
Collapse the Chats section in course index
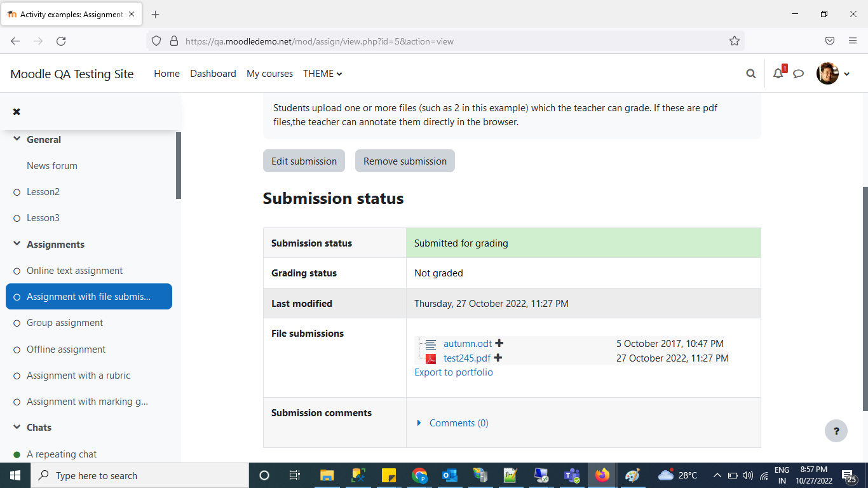(x=17, y=427)
